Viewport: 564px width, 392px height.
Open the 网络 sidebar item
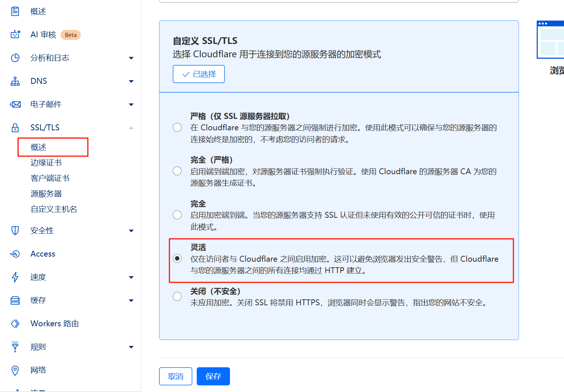(38, 370)
